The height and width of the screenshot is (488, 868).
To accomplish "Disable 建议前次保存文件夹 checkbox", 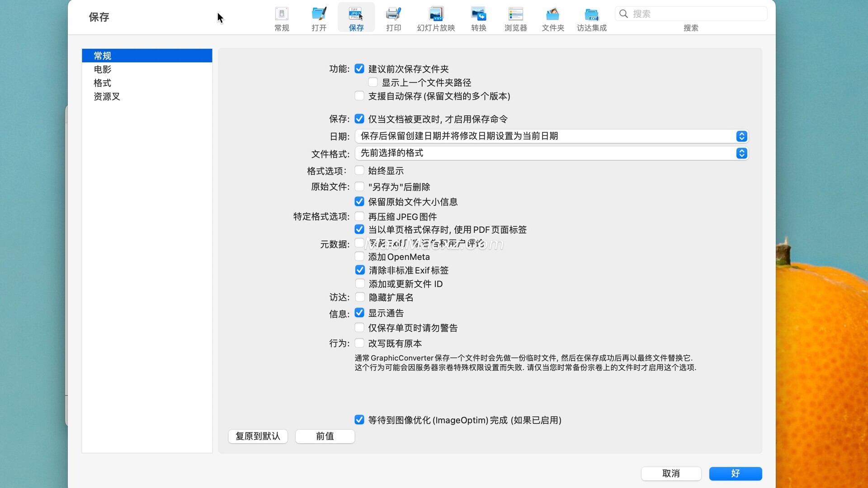I will point(359,69).
